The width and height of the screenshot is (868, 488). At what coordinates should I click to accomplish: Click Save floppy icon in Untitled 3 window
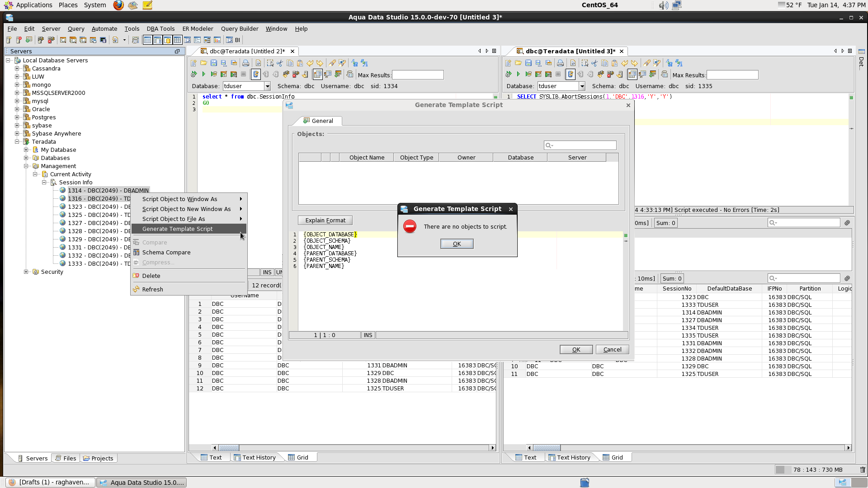528,63
